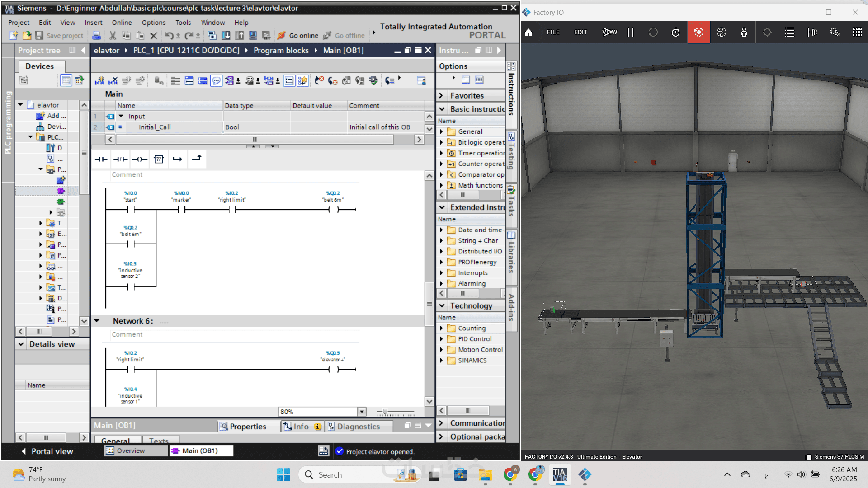Click the Go online button

pyautogui.click(x=297, y=35)
